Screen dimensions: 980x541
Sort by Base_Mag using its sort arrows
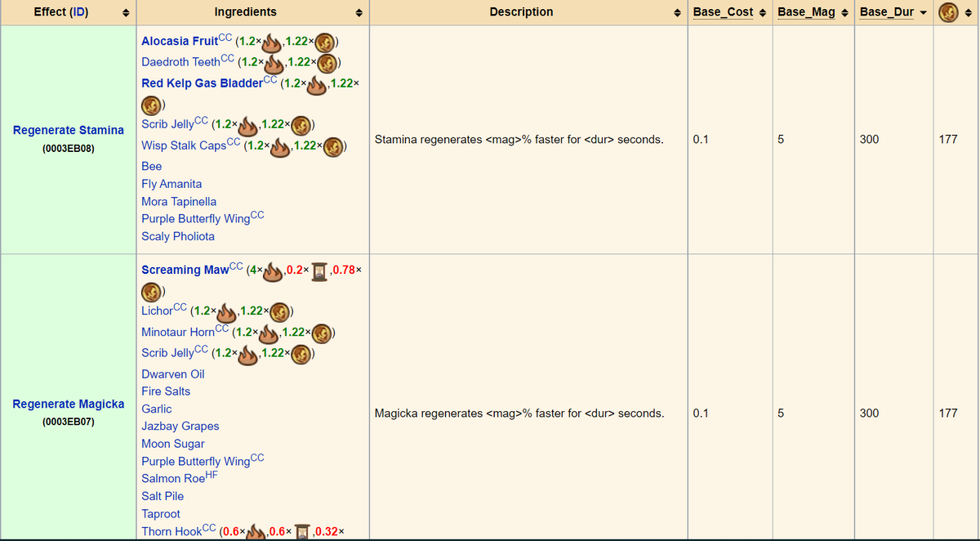click(844, 13)
